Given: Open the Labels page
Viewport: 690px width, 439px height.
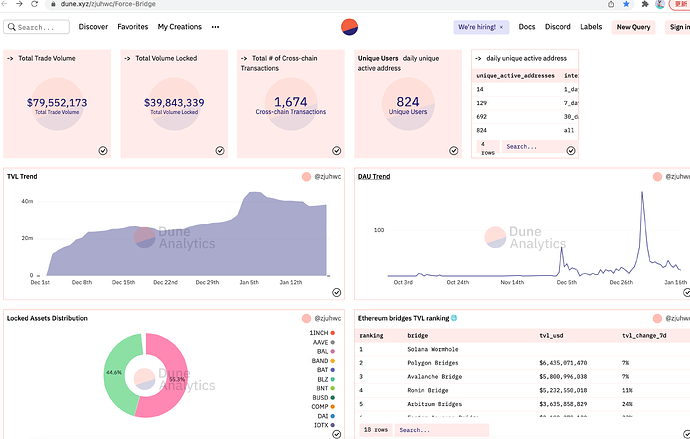Looking at the screenshot, I should pyautogui.click(x=591, y=27).
